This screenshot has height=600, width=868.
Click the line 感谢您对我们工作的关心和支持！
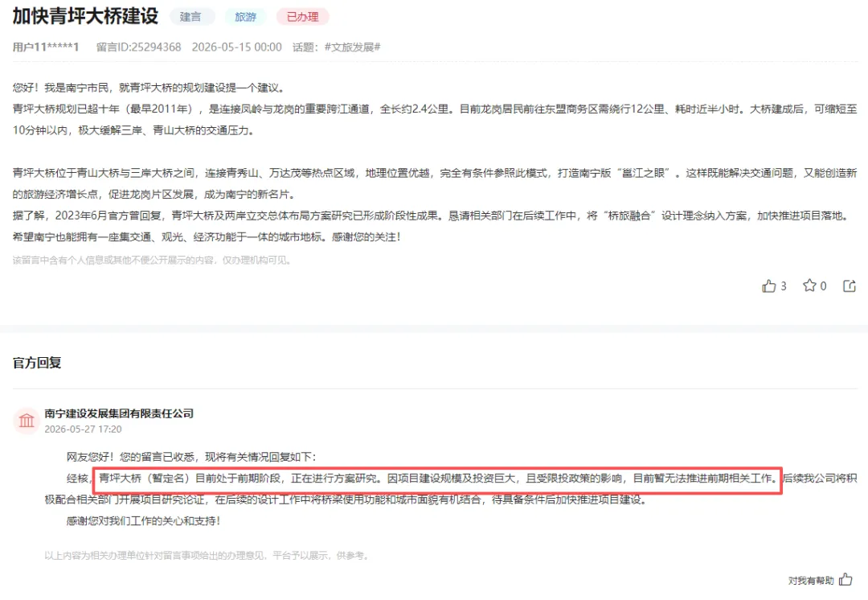(x=143, y=520)
